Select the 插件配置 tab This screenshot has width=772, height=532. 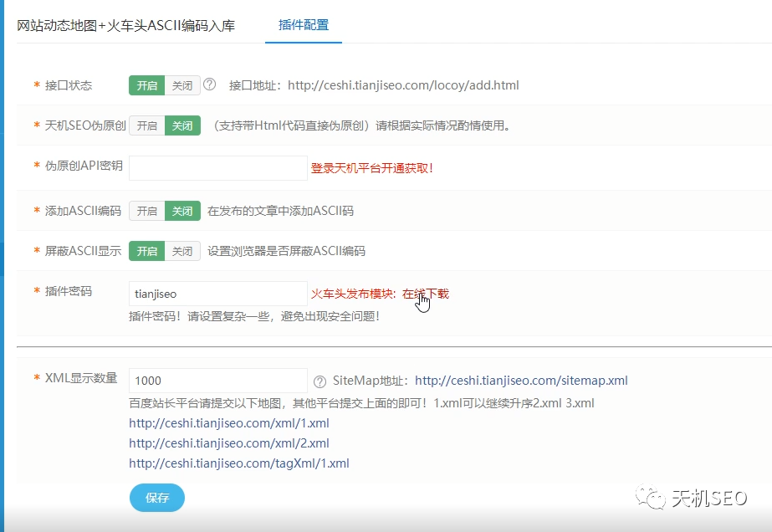click(x=304, y=25)
